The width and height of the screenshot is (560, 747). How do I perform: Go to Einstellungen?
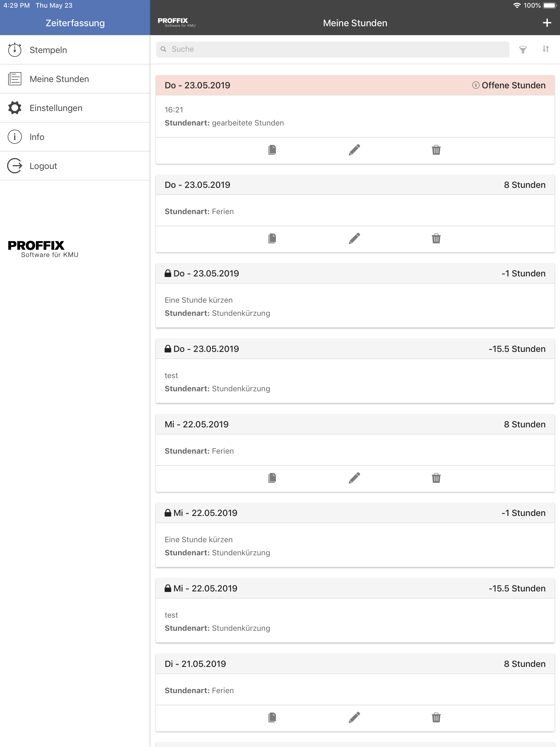[56, 108]
